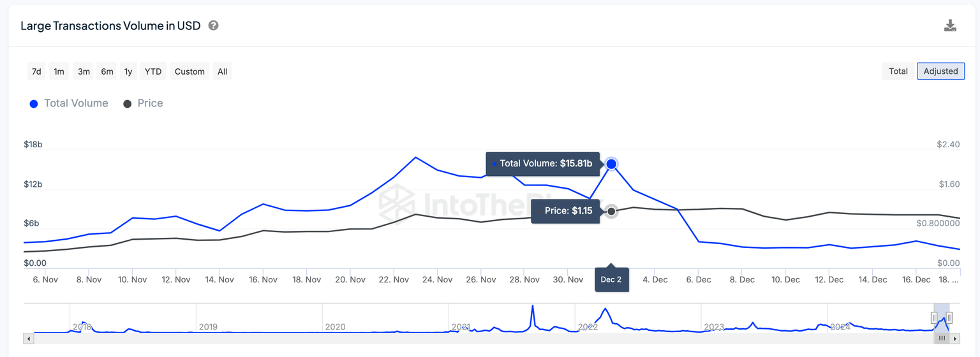The width and height of the screenshot is (980, 357).
Task: Select the 7d time range
Action: (36, 71)
